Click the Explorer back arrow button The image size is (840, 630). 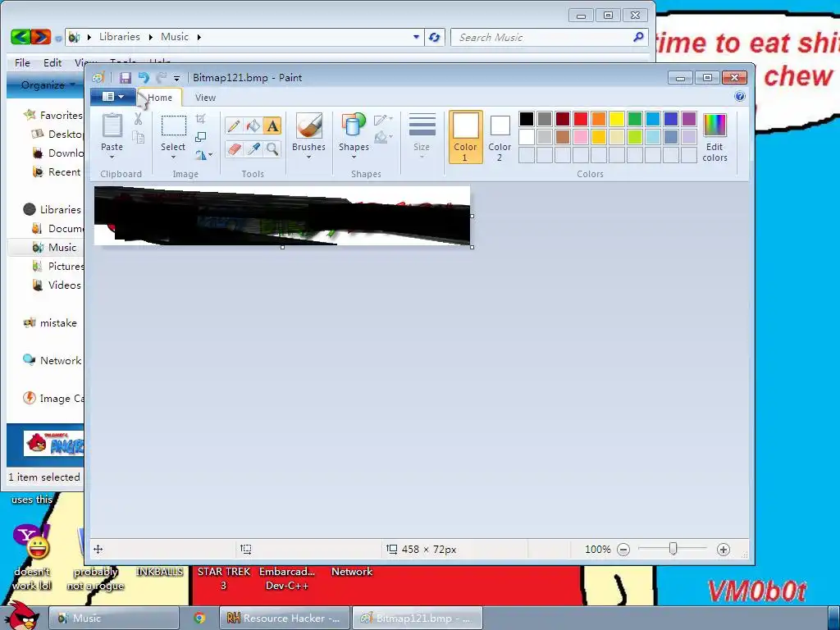tap(21, 37)
